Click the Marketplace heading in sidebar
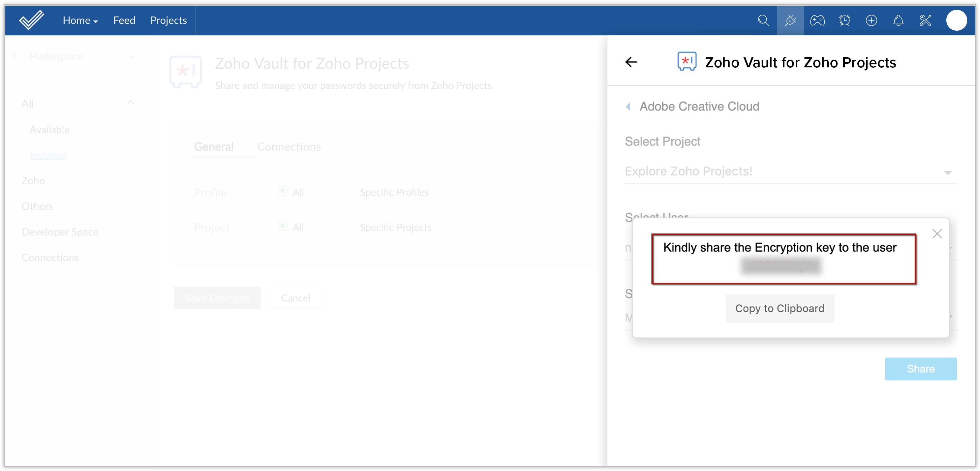Viewport: 980px width, 471px height. pyautogui.click(x=56, y=56)
